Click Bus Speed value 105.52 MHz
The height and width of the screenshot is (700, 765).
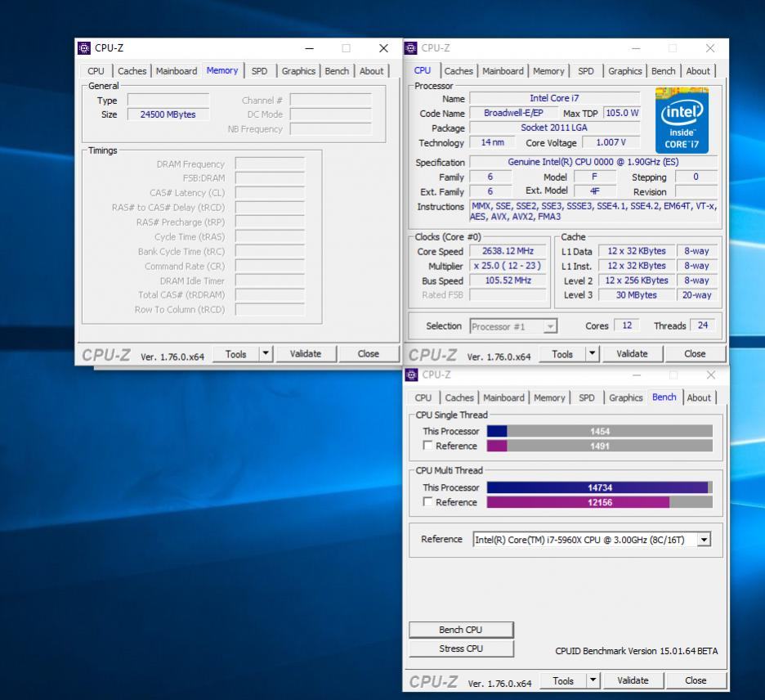tap(508, 280)
